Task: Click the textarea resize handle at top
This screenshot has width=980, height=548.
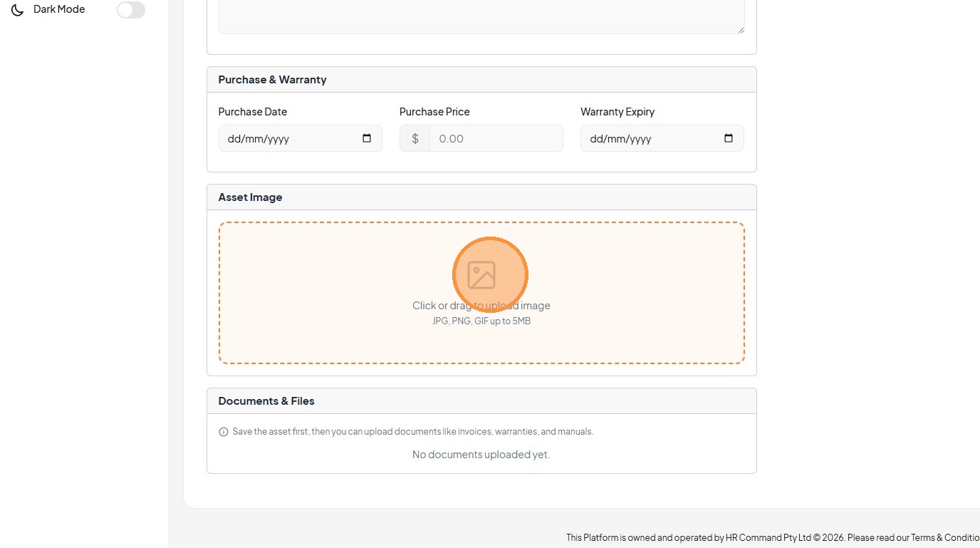Action: (741, 30)
